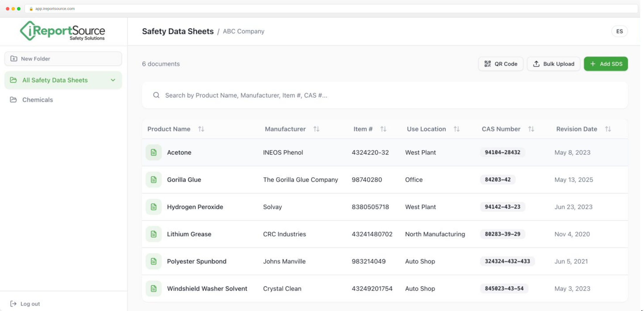
Task: Click revision date Nov 4, 2020
Action: click(572, 234)
